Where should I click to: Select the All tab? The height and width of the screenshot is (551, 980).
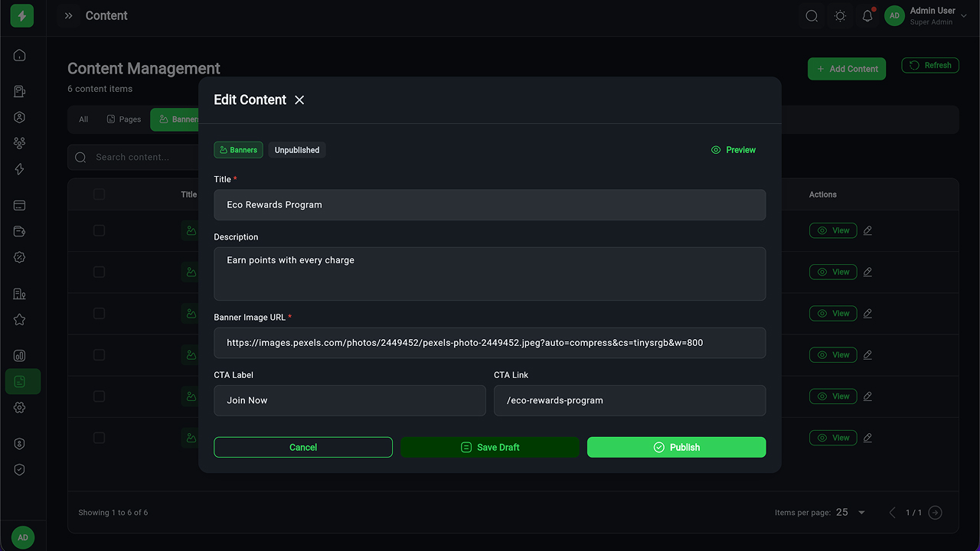coord(83,119)
